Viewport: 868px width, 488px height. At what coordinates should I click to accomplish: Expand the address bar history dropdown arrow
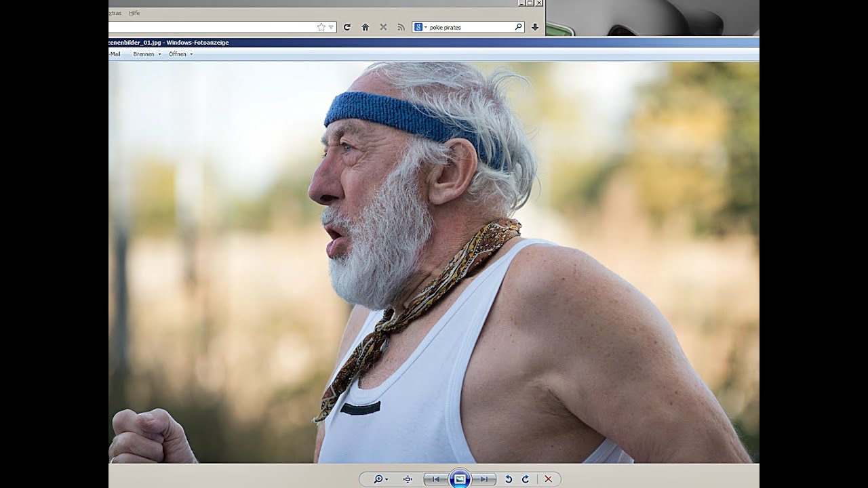tap(331, 27)
